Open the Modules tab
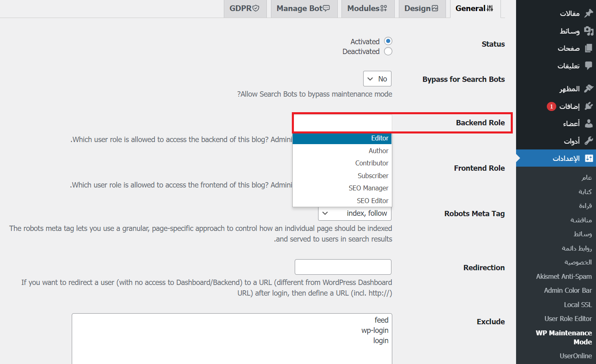The image size is (596, 364). [367, 9]
